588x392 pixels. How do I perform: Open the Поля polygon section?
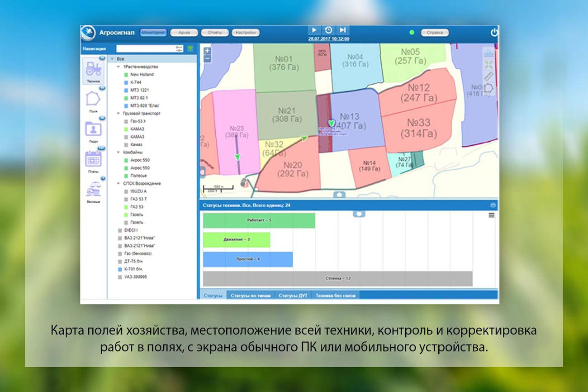(x=93, y=99)
